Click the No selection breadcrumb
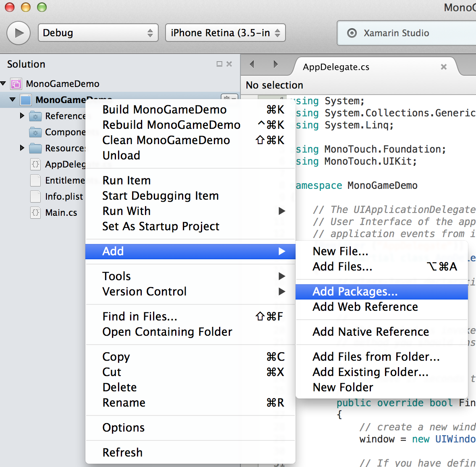The image size is (476, 467). [x=274, y=85]
